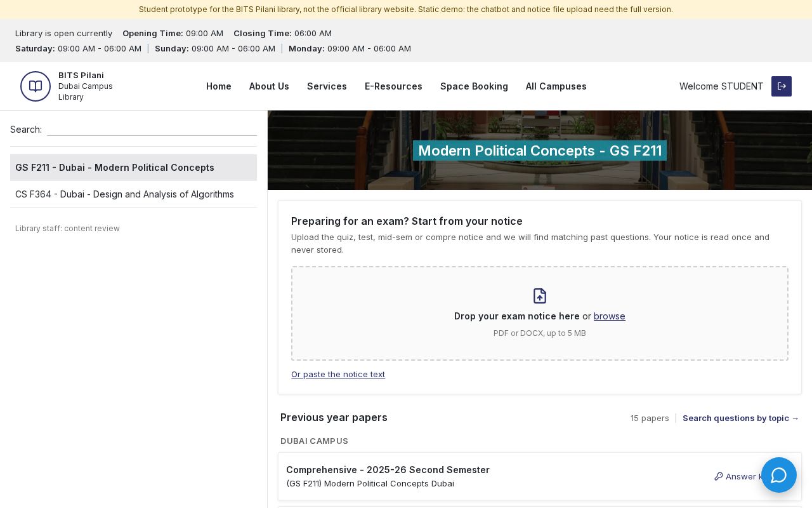The width and height of the screenshot is (812, 508).
Task: Select CS F364 Design and Analysis of Algorithms
Action: [x=133, y=194]
